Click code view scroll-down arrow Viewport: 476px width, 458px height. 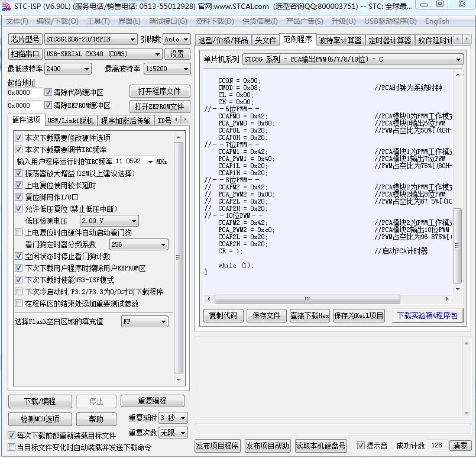(458, 289)
